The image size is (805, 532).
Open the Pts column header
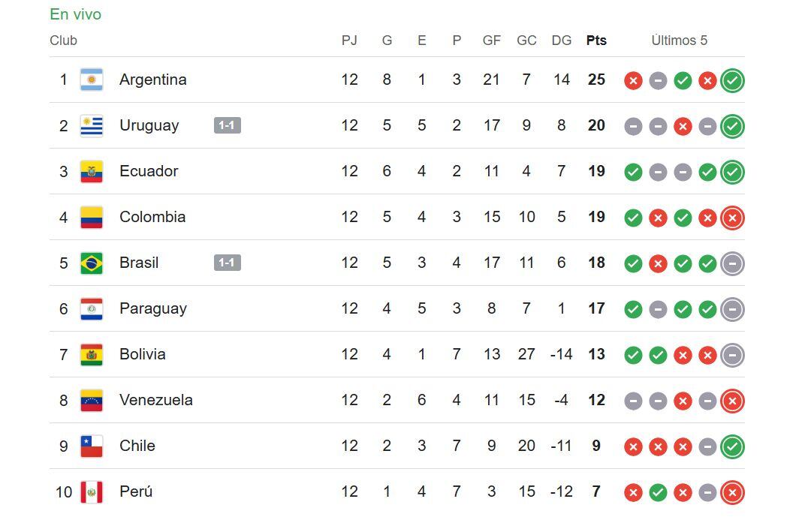click(595, 41)
